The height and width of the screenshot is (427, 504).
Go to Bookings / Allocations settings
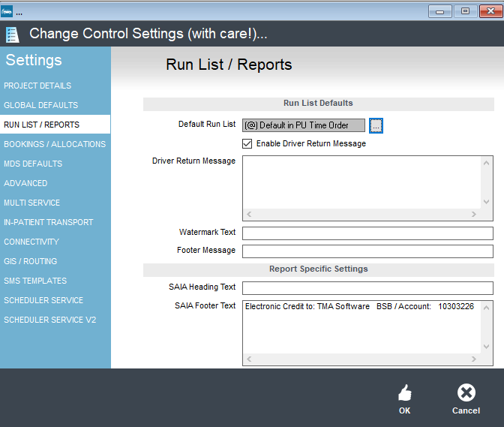pyautogui.click(x=55, y=144)
